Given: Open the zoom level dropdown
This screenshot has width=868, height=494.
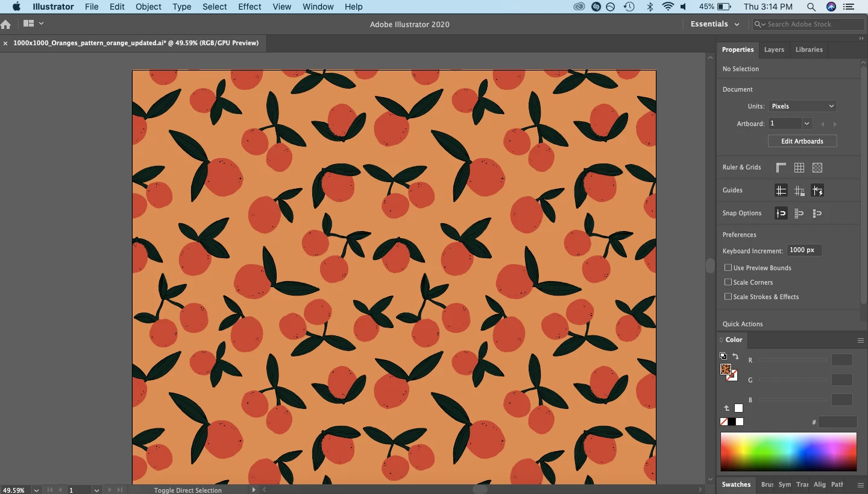Looking at the screenshot, I should (x=36, y=490).
